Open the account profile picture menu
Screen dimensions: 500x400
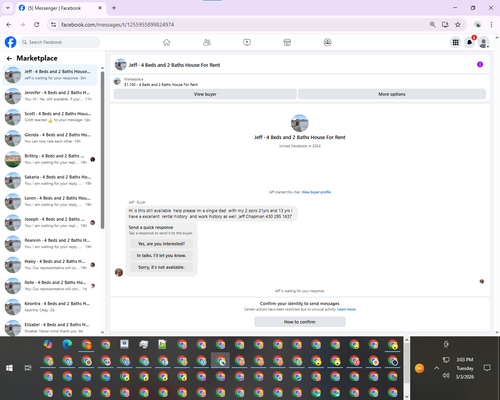pos(484,42)
